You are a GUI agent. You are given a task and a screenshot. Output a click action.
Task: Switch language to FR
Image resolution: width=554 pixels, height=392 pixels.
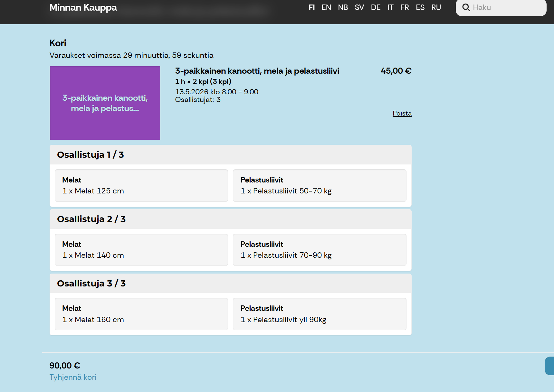pos(405,7)
